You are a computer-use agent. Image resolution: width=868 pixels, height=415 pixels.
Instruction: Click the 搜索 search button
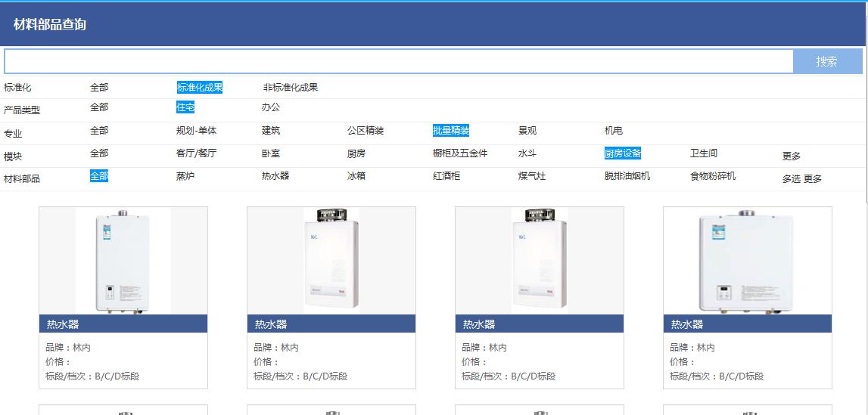pos(826,62)
